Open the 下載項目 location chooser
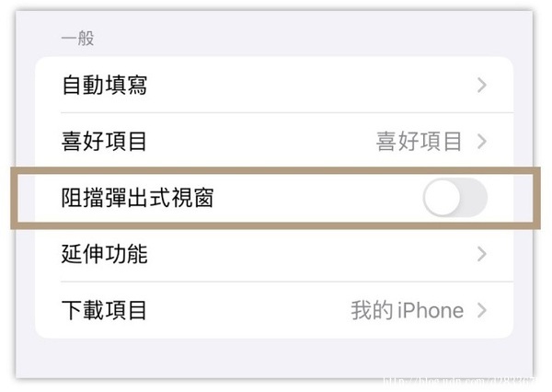The image size is (552, 392). (x=274, y=310)
